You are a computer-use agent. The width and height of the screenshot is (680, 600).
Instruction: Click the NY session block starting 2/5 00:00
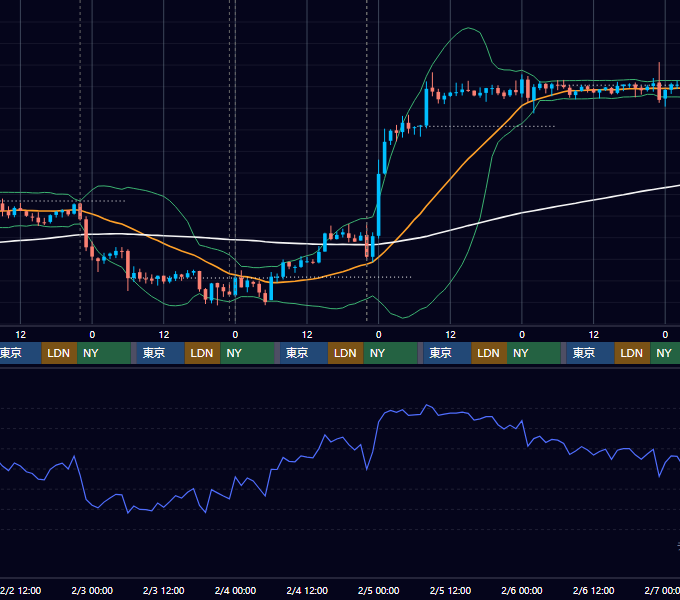(x=390, y=353)
